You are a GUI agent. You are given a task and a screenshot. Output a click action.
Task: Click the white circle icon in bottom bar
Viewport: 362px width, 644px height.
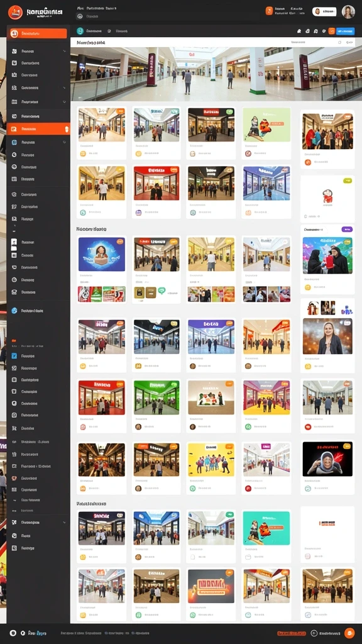(x=13, y=633)
